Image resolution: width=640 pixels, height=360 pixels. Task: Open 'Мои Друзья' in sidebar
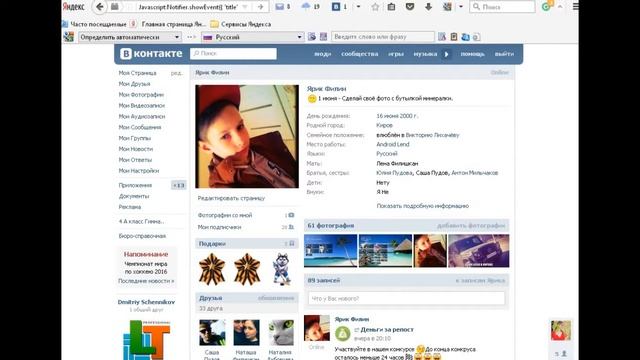[134, 84]
